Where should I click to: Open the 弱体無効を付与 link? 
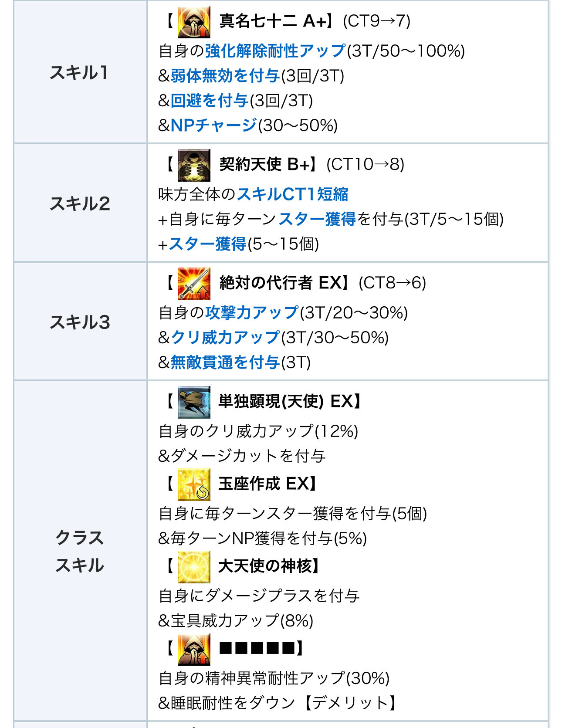click(225, 76)
